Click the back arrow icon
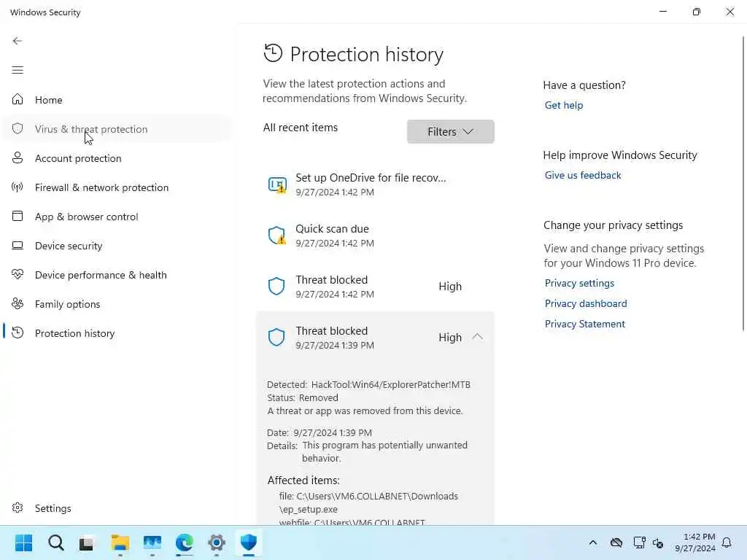 coord(18,41)
